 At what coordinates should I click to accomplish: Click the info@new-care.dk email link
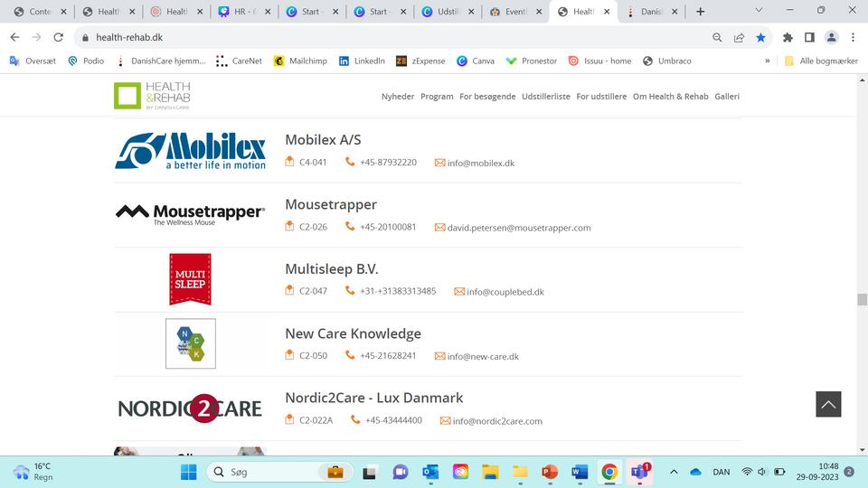(483, 356)
